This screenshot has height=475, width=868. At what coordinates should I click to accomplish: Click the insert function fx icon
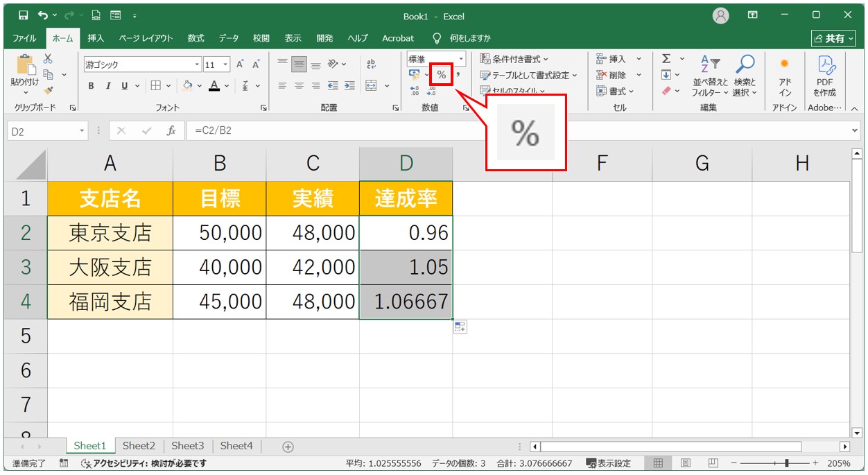171,130
